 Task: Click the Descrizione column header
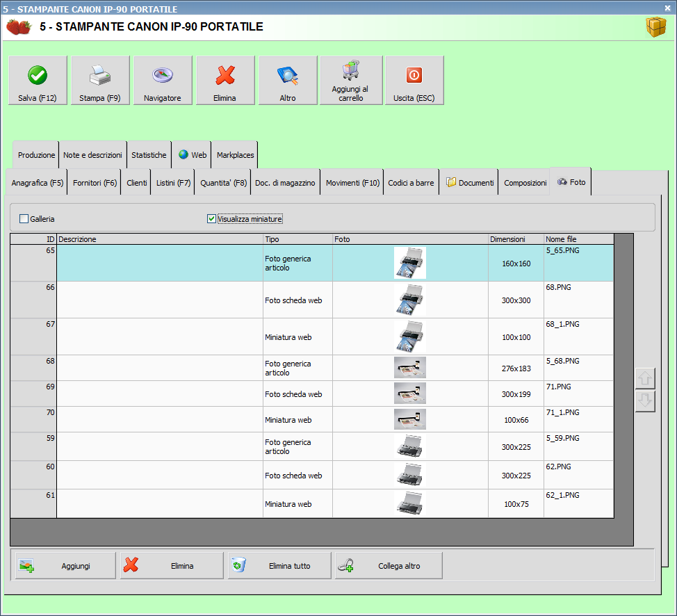tap(160, 239)
